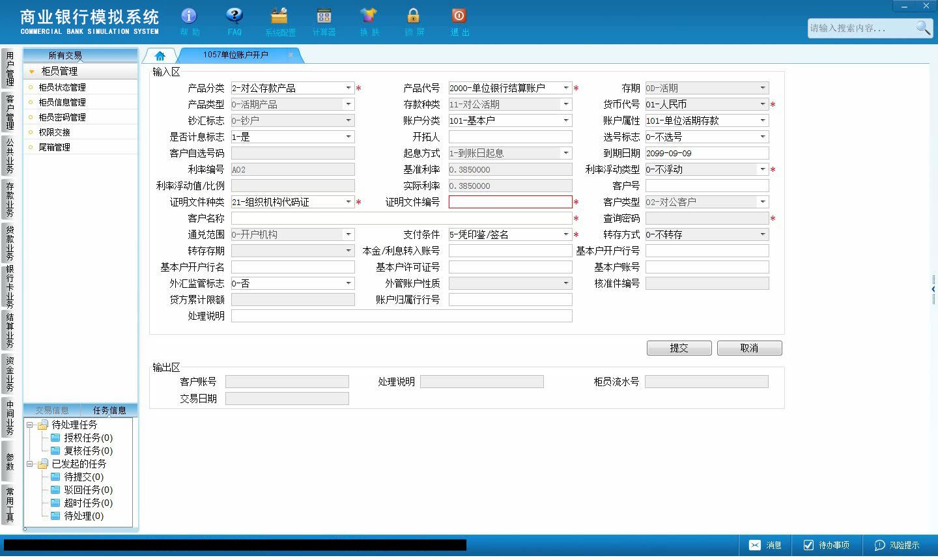This screenshot has width=938, height=560.
Task: Open the 货币代号 dropdown
Action: [763, 104]
